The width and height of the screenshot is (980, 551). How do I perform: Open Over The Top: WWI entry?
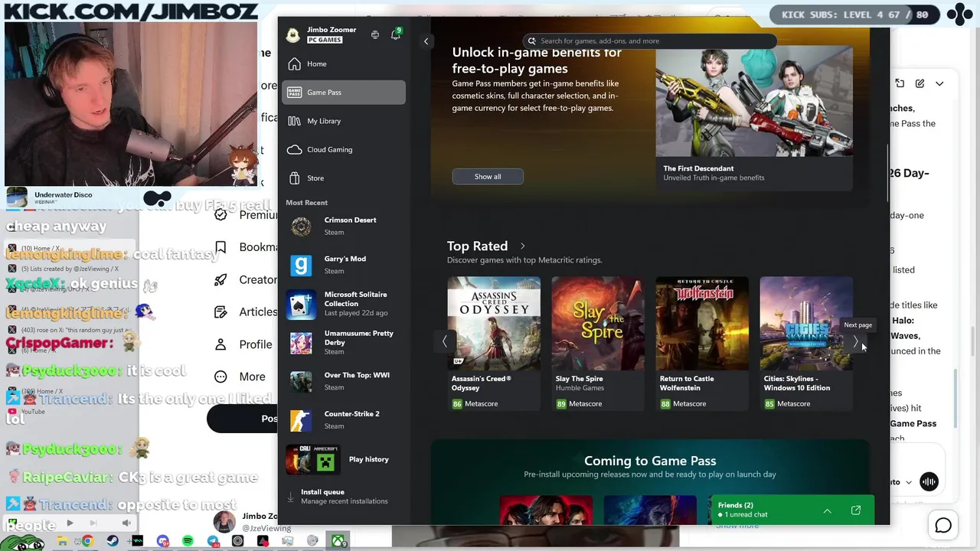pos(344,381)
